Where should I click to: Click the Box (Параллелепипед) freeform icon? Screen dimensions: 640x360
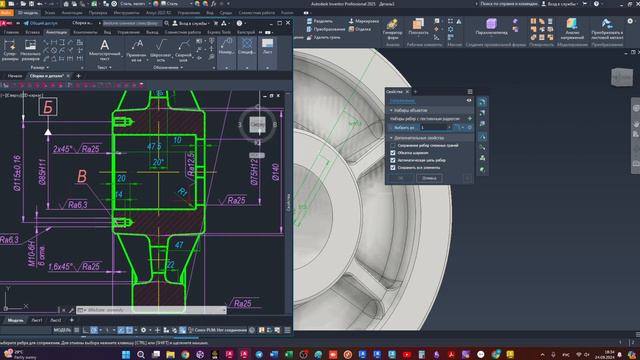pyautogui.click(x=491, y=27)
